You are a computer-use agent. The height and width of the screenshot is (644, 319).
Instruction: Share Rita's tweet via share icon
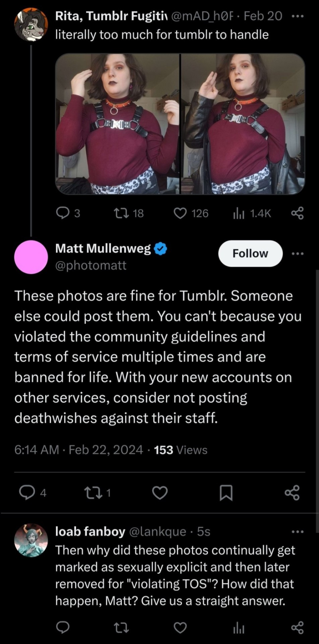click(x=297, y=213)
